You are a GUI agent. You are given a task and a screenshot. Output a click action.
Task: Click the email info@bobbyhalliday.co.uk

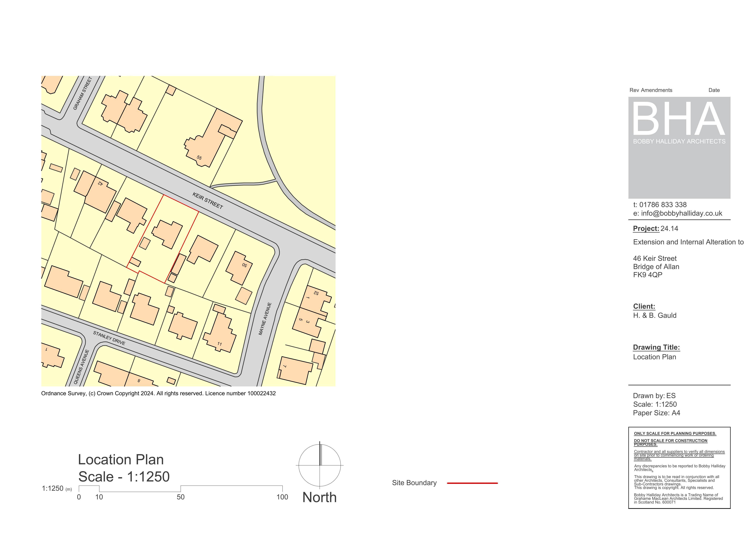pyautogui.click(x=682, y=213)
